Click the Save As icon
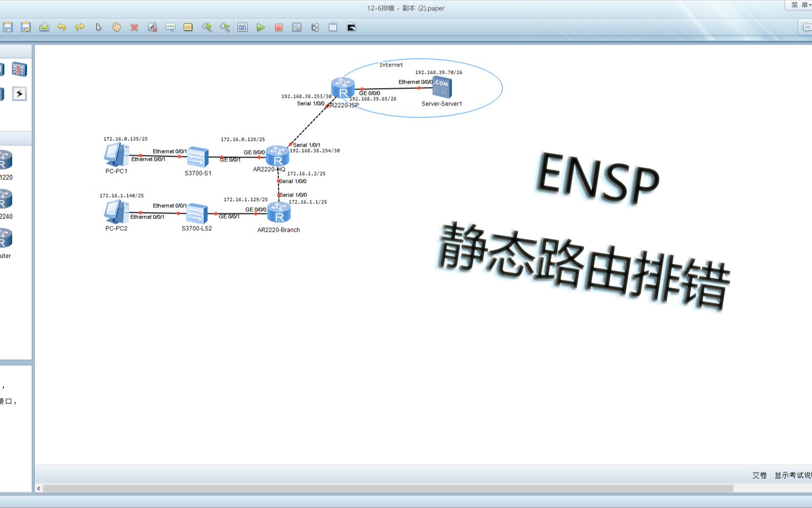This screenshot has width=812, height=508. [x=26, y=27]
